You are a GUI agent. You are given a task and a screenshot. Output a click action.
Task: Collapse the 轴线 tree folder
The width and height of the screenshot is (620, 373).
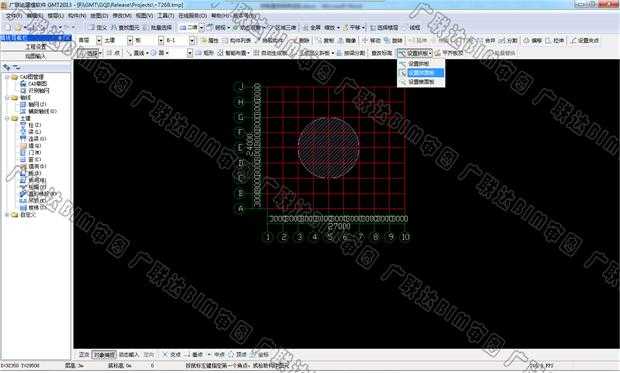click(x=7, y=98)
